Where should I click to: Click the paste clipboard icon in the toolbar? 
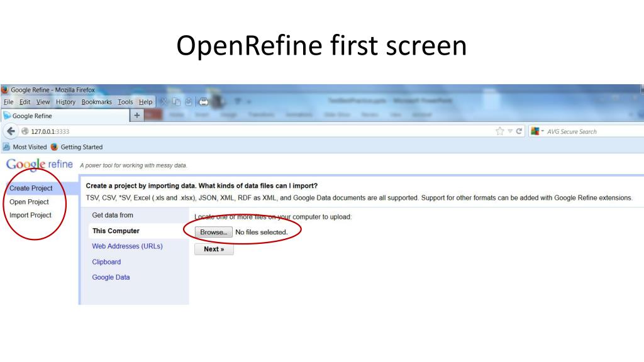[189, 102]
